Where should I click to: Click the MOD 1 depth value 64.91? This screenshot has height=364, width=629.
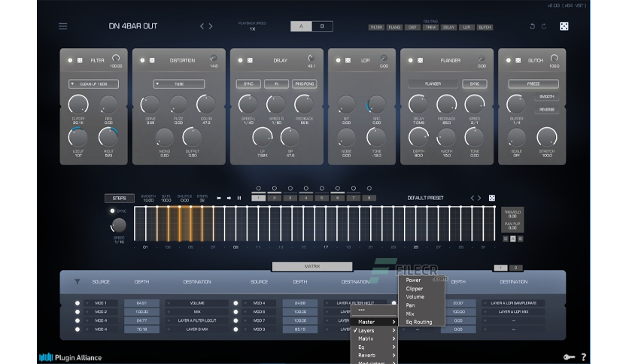pyautogui.click(x=141, y=303)
